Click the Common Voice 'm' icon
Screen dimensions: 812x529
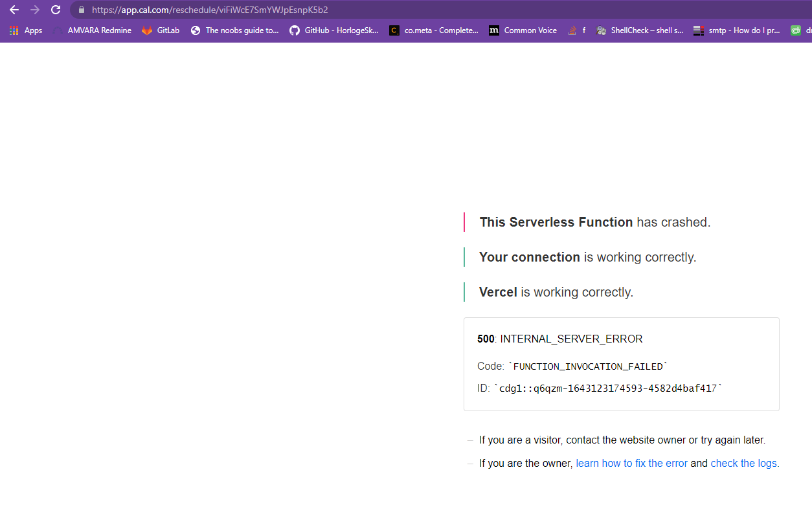click(494, 30)
